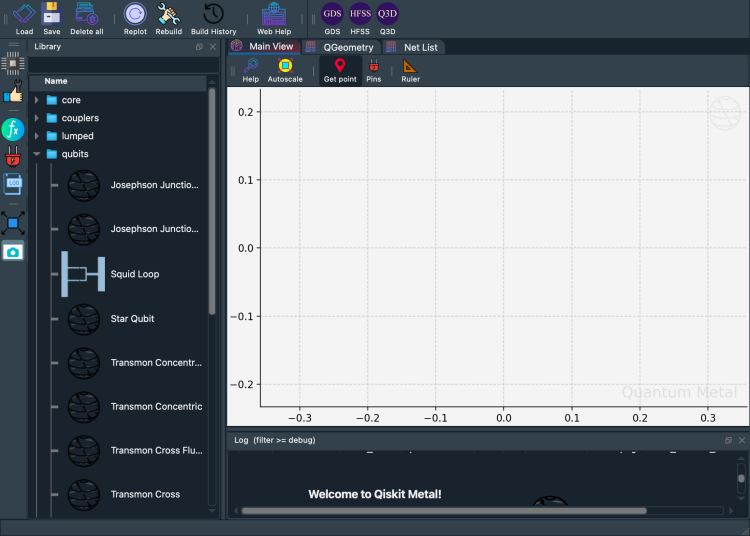Toggle the Get point tool
750x536 pixels.
pos(340,71)
